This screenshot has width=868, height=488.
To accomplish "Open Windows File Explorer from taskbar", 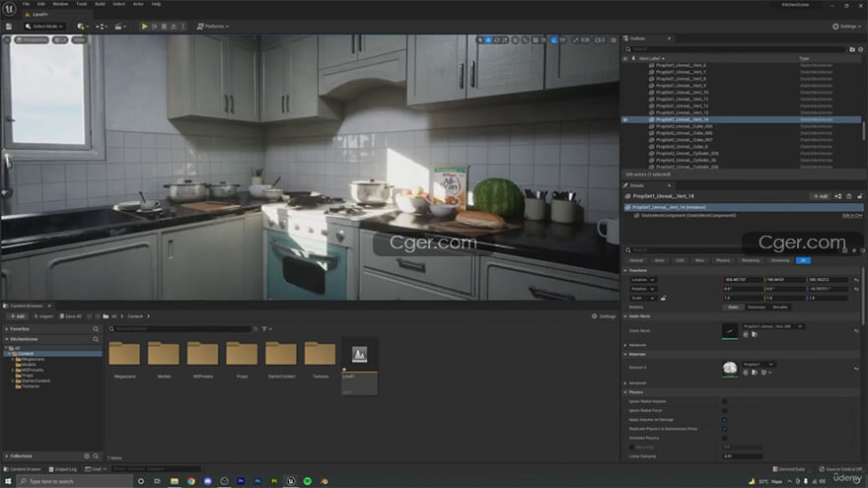I will [175, 481].
